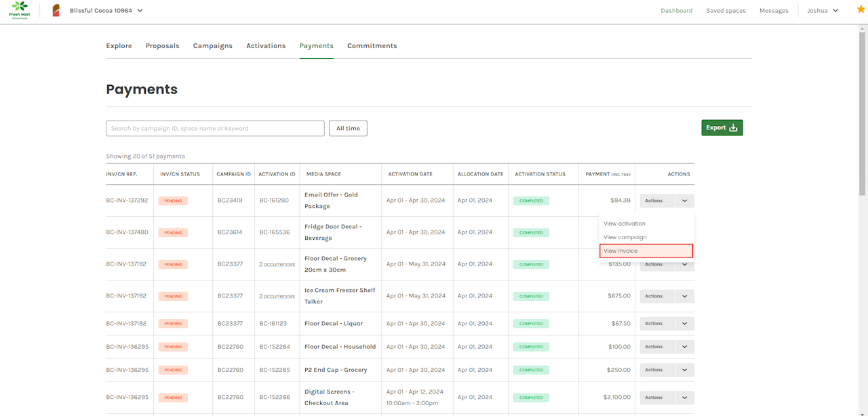Click the Fresh Mart logo
Viewport: 868px width, 416px height.
pyautogui.click(x=19, y=10)
